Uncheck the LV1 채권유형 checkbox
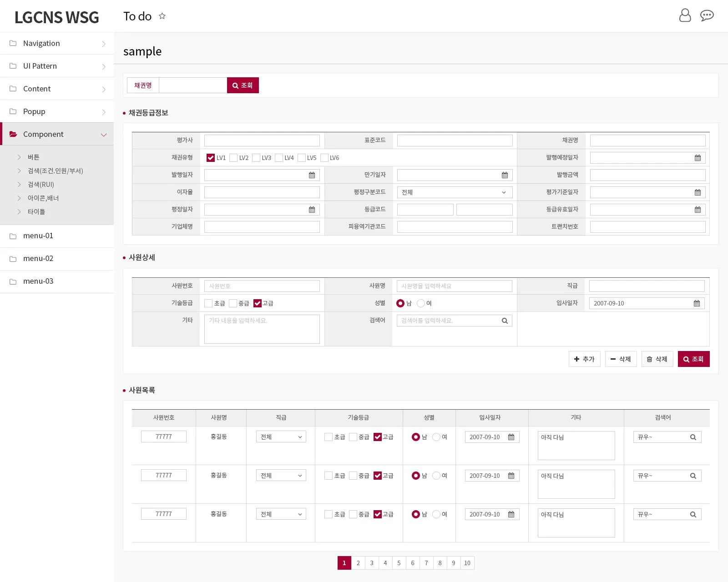 point(210,158)
